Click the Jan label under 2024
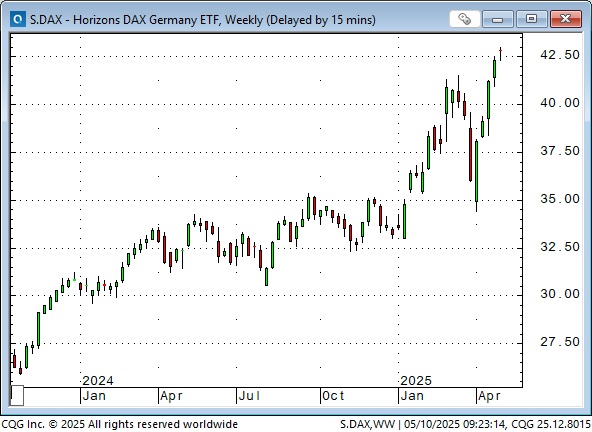This screenshot has width=592, height=432. (94, 396)
